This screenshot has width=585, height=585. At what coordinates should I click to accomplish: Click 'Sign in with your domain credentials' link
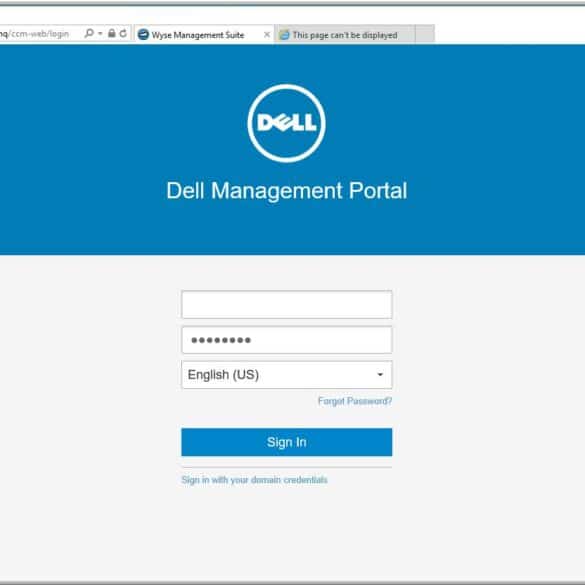(x=254, y=480)
